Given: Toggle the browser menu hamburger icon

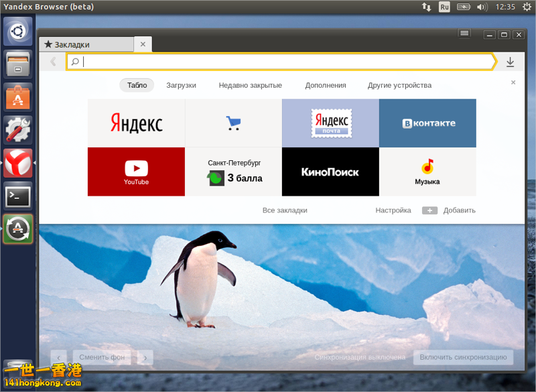Looking at the screenshot, I should pyautogui.click(x=464, y=33).
